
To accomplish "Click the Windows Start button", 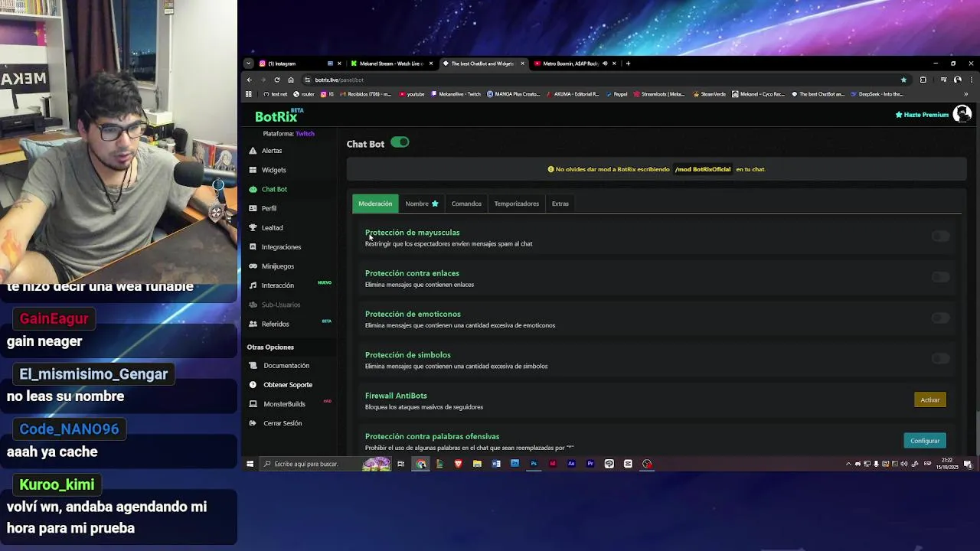I will (250, 464).
